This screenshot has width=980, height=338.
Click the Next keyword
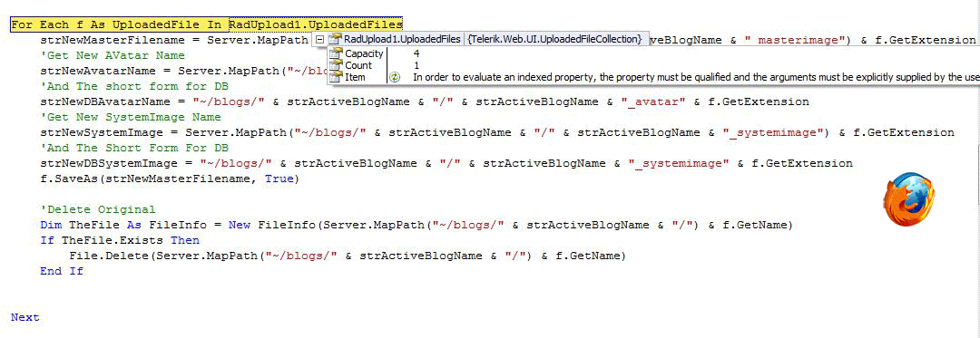(25, 317)
